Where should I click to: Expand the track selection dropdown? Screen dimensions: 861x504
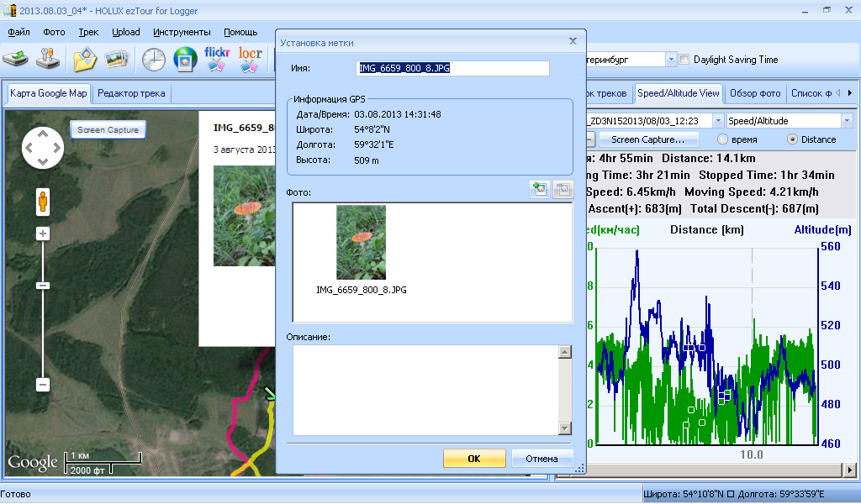[x=717, y=121]
